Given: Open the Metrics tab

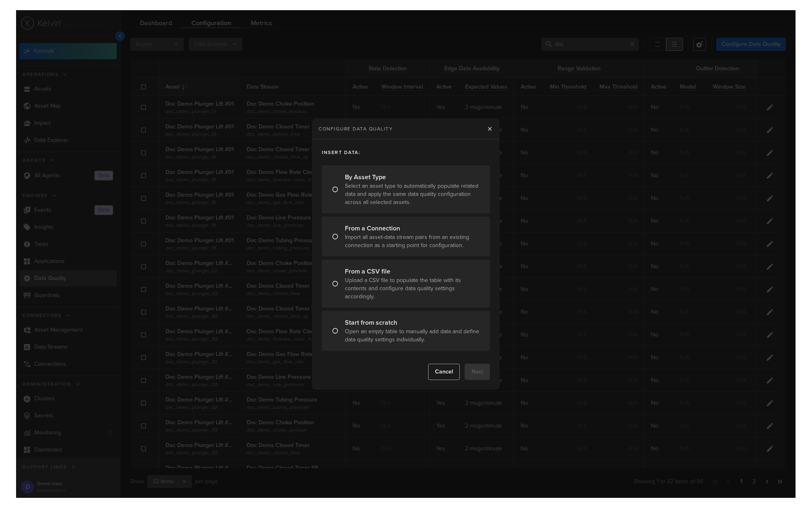Looking at the screenshot, I should pyautogui.click(x=261, y=23).
